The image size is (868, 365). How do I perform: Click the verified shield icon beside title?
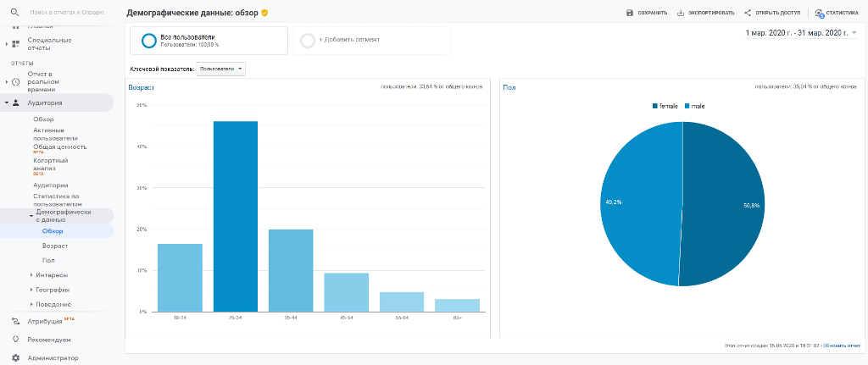[264, 13]
